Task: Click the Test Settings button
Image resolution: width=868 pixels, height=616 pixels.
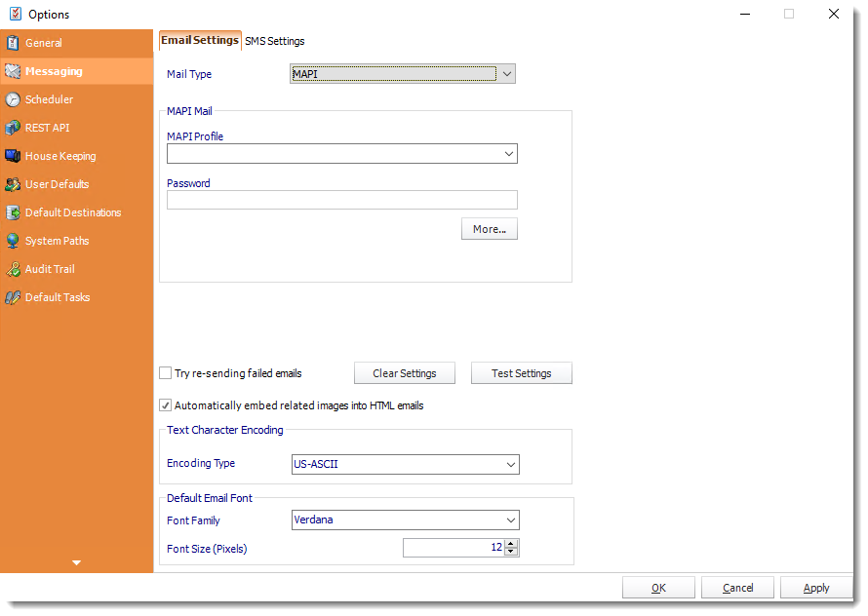Action: [x=522, y=373]
